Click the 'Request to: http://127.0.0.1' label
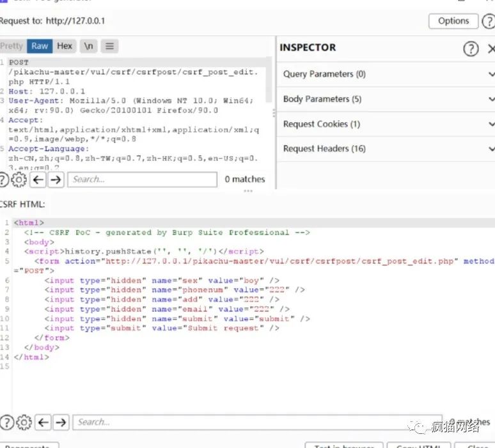The height and width of the screenshot is (448, 495). 52,21
